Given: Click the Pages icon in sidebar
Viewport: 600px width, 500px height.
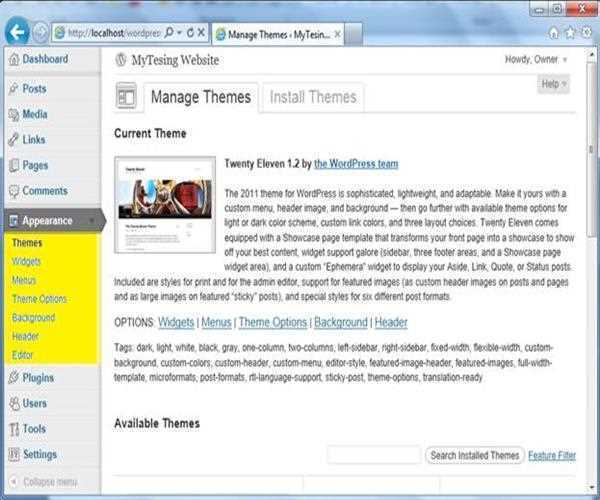Looking at the screenshot, I should tap(13, 166).
